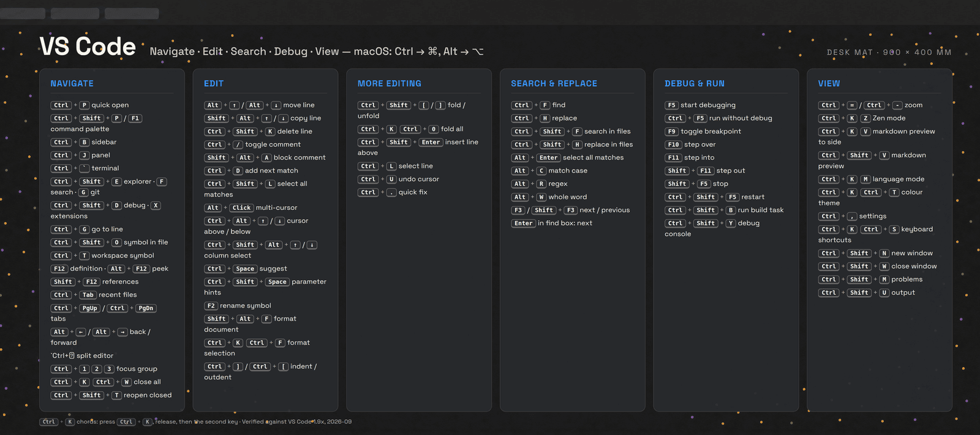Click the 'restart' debug label
Viewport: 980px width, 435px height.
tap(753, 197)
